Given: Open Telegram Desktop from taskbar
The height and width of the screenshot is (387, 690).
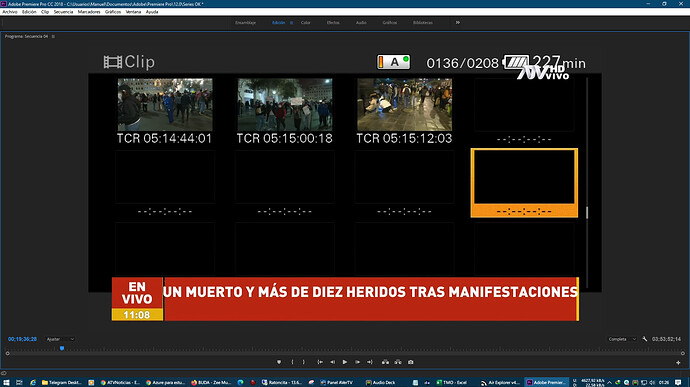Looking at the screenshot, I should point(62,383).
